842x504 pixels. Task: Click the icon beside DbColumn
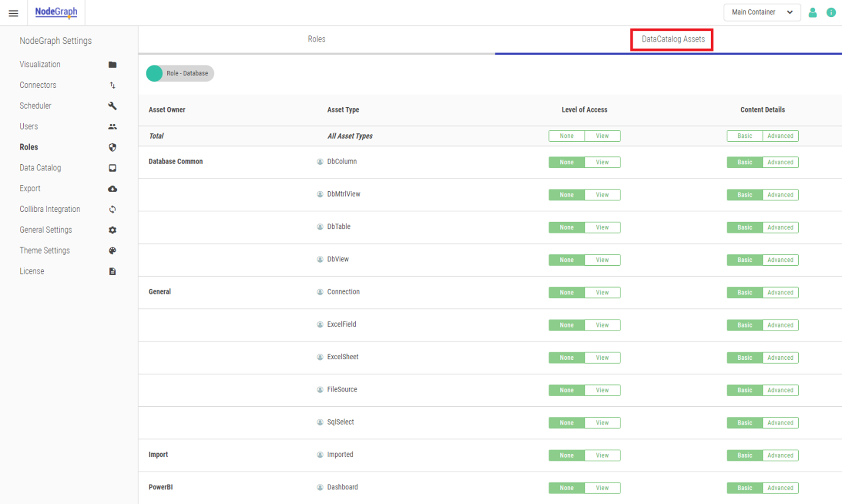click(x=320, y=162)
